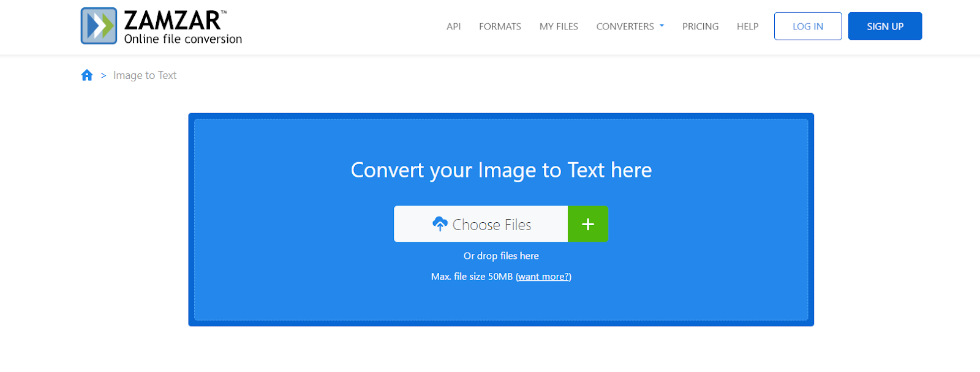Open the HELP link in header

[x=747, y=26]
